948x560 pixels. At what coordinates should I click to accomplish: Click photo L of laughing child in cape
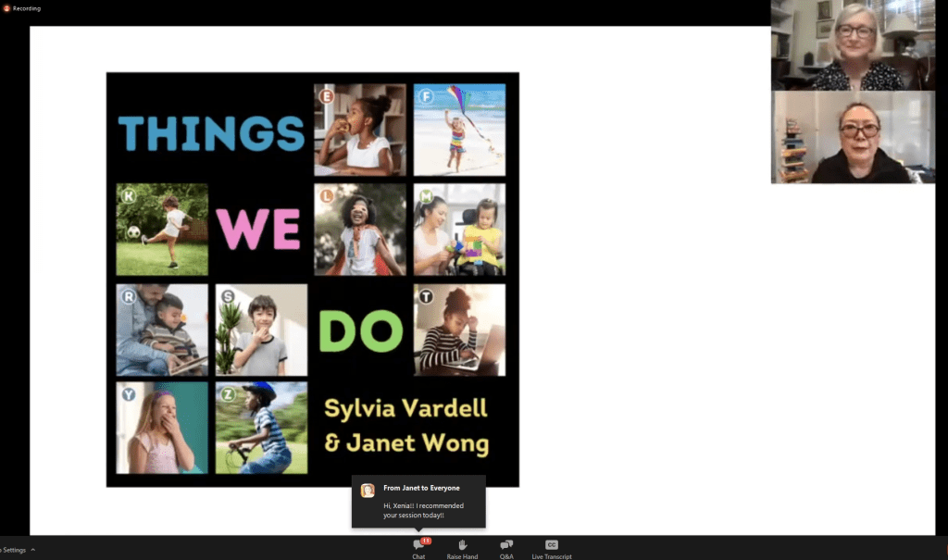[360, 230]
